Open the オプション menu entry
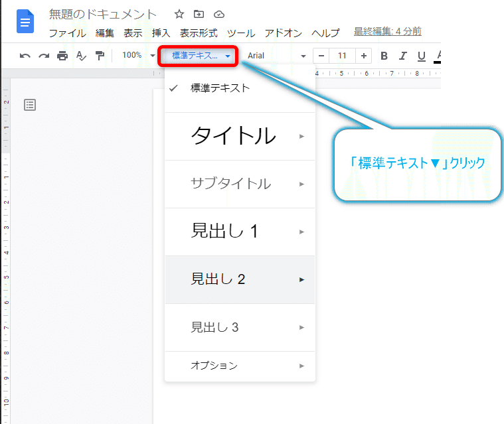 point(240,366)
